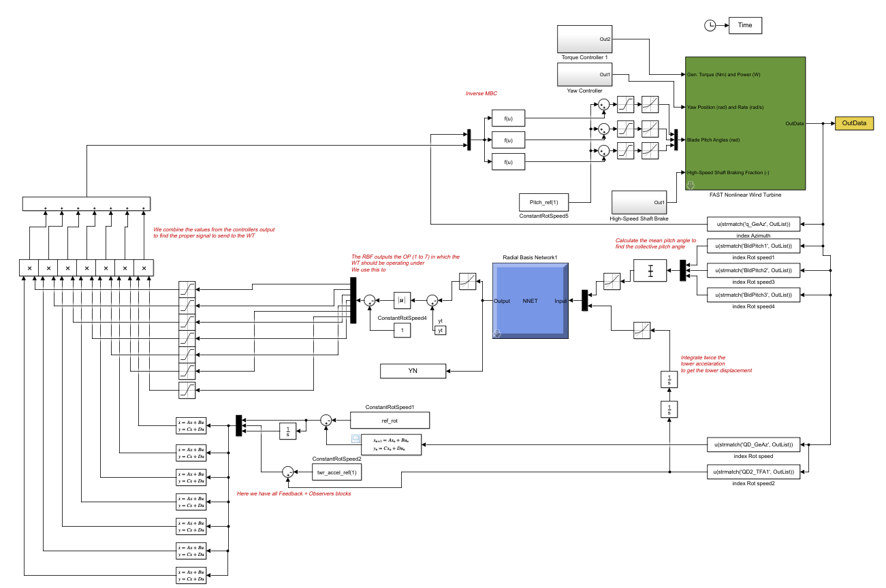
Task: Select the BldPitch1 strmatch selector block
Action: [755, 246]
